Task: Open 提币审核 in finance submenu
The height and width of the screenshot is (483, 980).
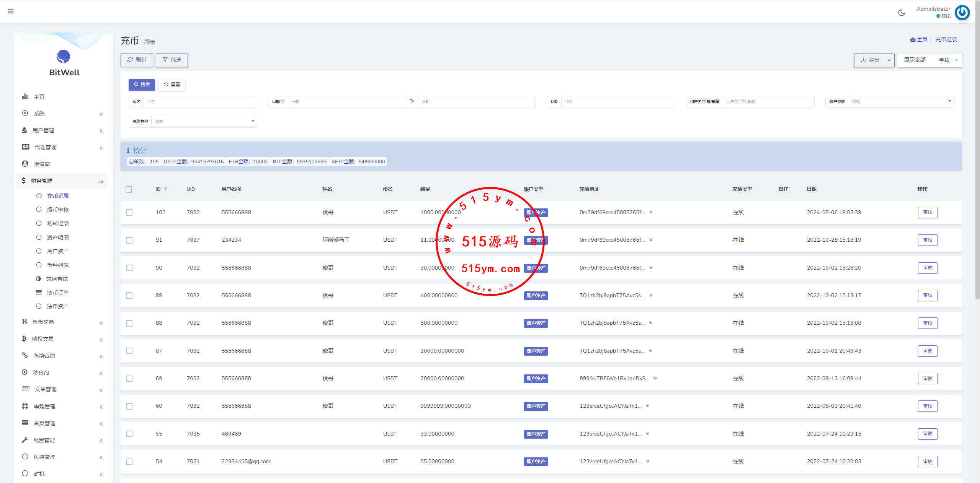Action: pyautogui.click(x=57, y=210)
